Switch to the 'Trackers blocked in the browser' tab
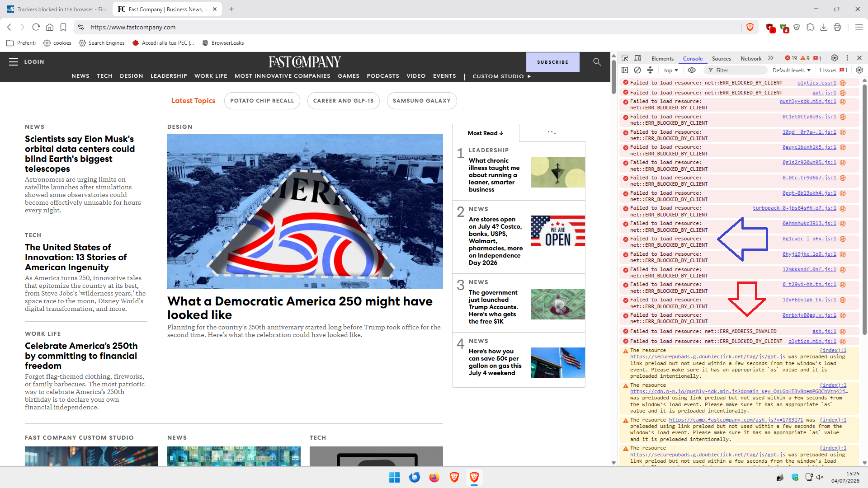The height and width of the screenshot is (488, 868). click(56, 9)
